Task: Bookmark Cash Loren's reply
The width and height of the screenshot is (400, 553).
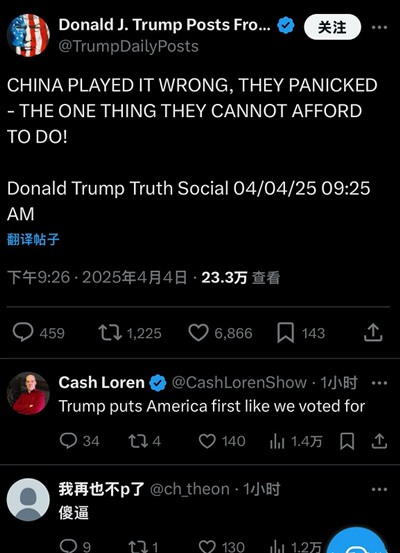Action: tap(347, 441)
